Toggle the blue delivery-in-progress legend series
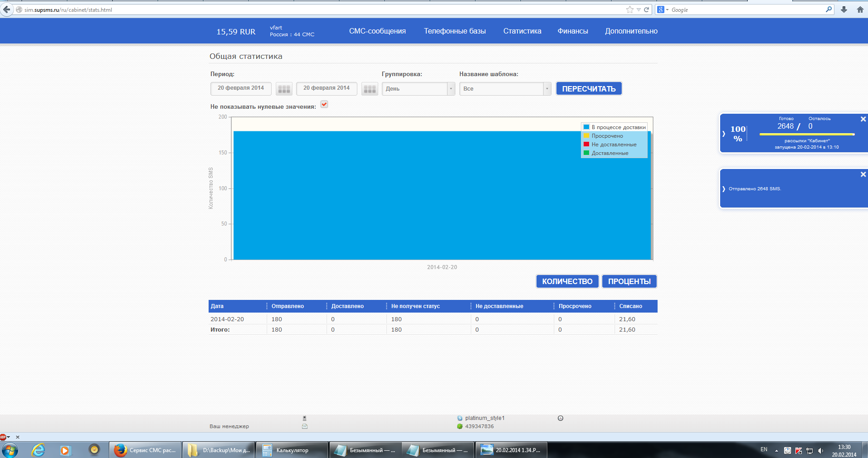 (614, 127)
